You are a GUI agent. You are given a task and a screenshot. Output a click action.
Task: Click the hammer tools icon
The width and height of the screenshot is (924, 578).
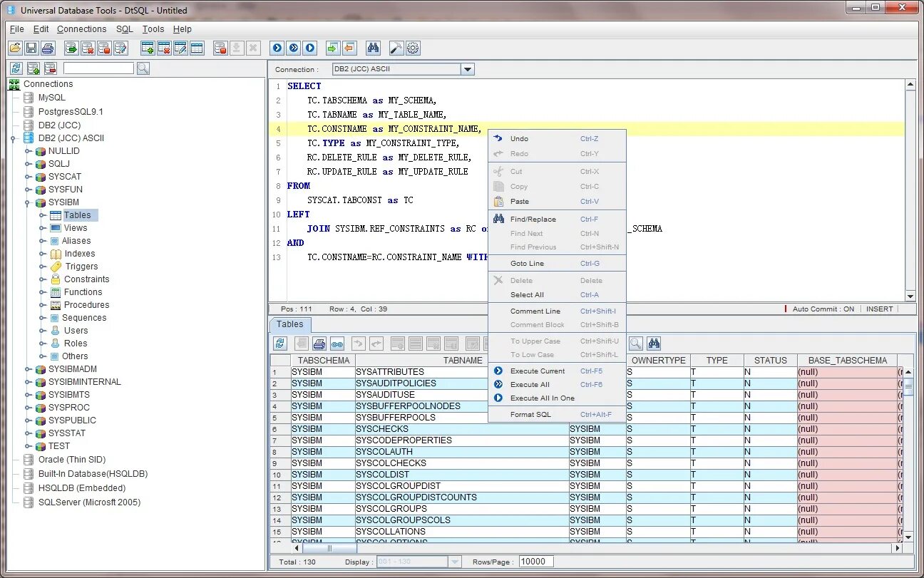tap(396, 48)
